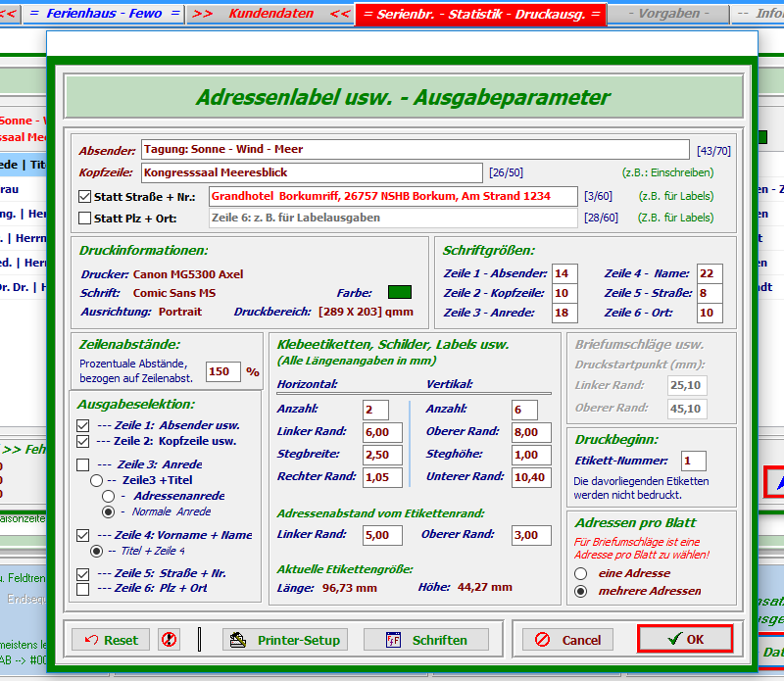Click the Reset button
Screen dimensions: 784x681
click(x=111, y=640)
